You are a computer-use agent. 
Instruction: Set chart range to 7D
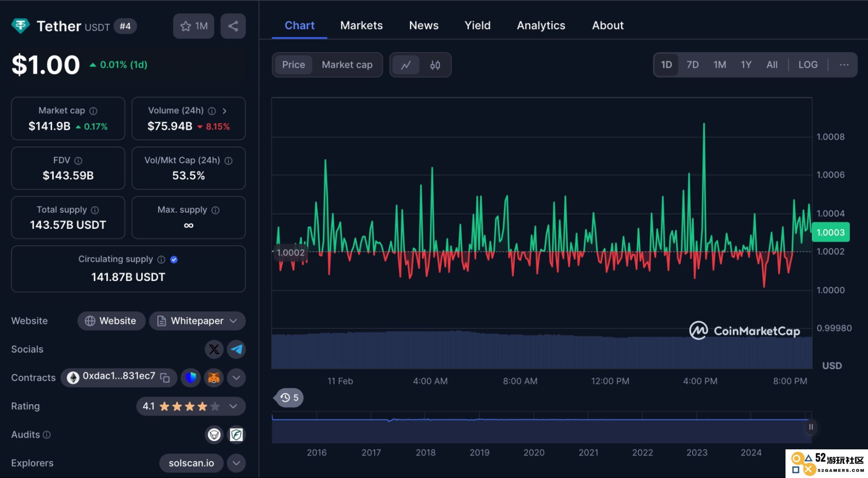coord(693,65)
